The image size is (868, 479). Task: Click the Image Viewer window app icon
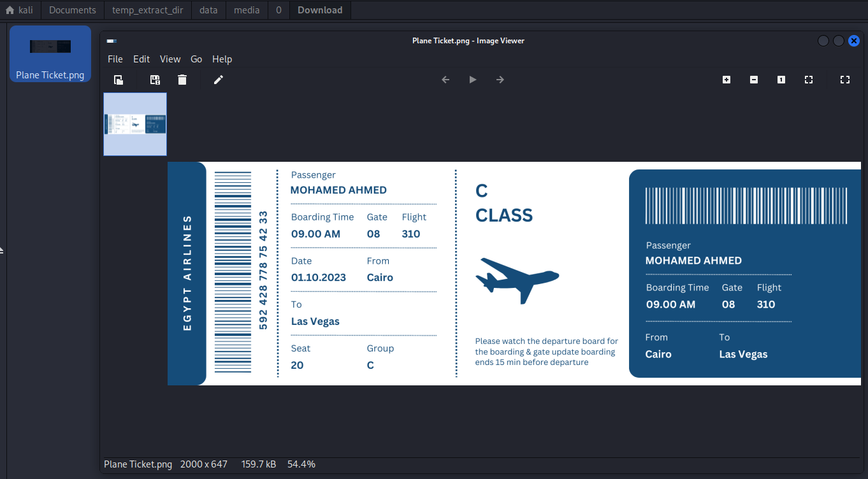click(x=112, y=41)
